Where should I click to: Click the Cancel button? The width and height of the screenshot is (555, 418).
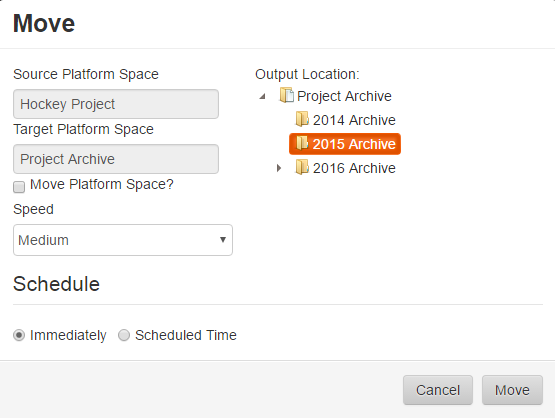[438, 390]
